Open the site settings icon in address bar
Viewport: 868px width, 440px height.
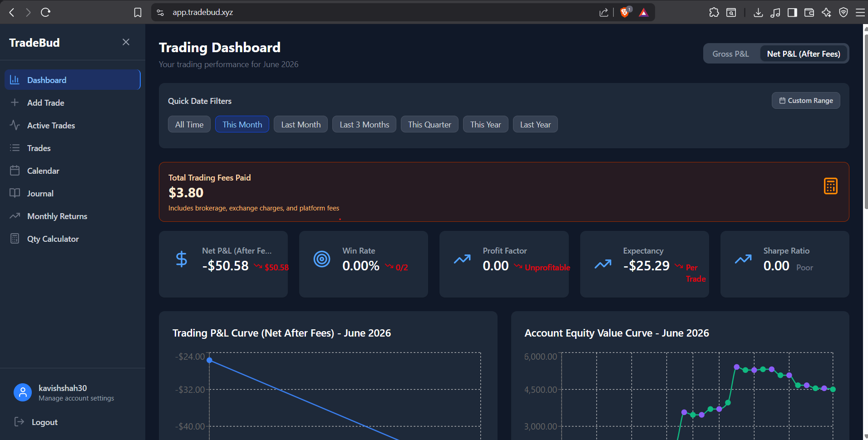click(x=160, y=12)
